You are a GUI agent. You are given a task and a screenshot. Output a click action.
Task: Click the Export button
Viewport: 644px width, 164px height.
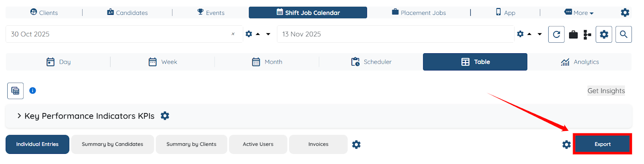tap(602, 144)
